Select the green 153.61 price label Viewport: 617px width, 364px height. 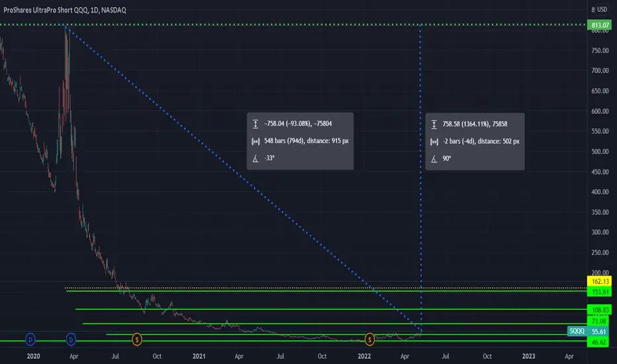[x=599, y=292]
